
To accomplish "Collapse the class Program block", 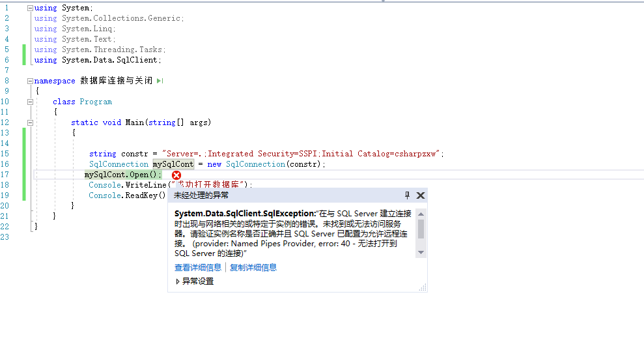I will click(30, 102).
